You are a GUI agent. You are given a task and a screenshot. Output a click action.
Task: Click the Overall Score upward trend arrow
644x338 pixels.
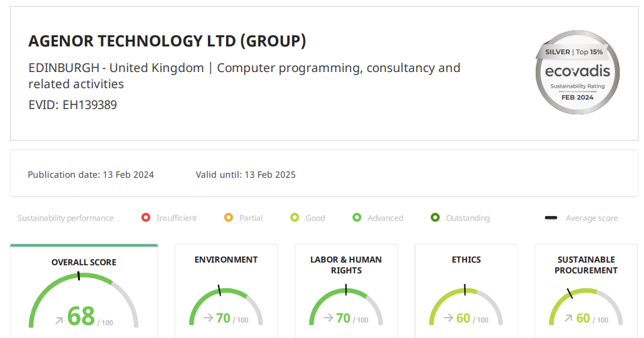[x=59, y=319]
